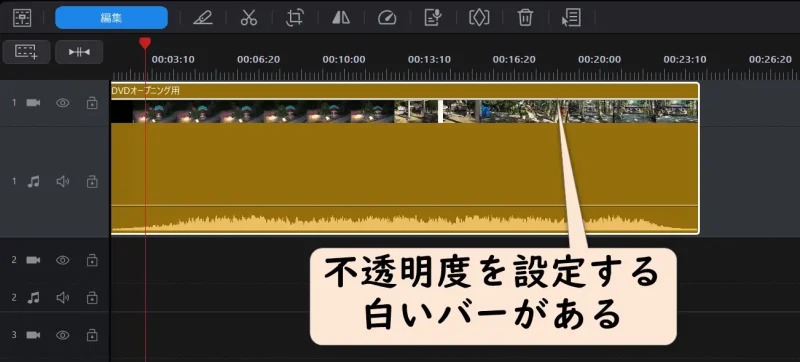This screenshot has width=800, height=362.
Task: Select the DVDオープニング用 clip title
Action: (x=145, y=91)
